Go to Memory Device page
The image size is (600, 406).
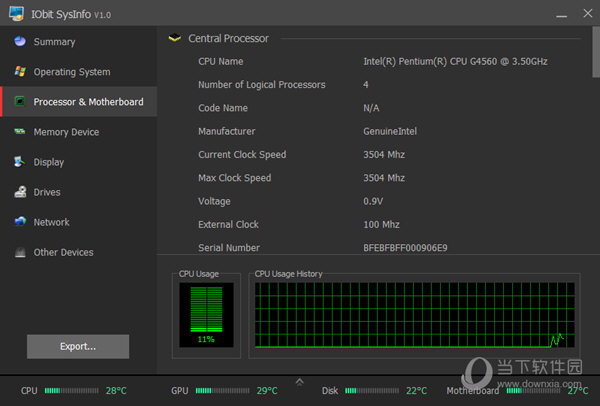click(78, 132)
